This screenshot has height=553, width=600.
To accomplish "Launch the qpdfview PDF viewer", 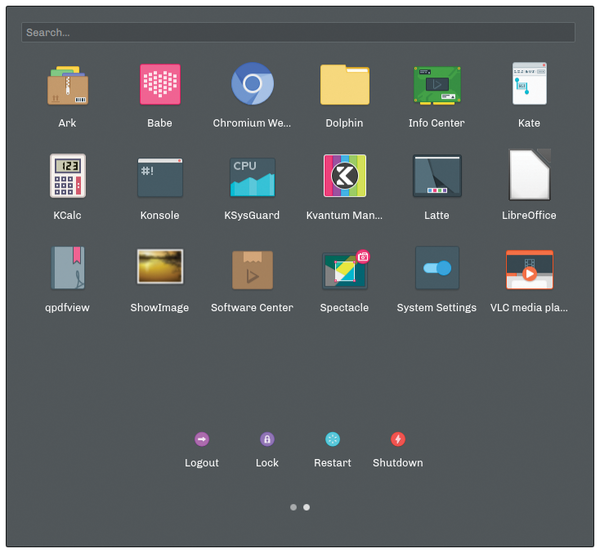I will tap(68, 268).
